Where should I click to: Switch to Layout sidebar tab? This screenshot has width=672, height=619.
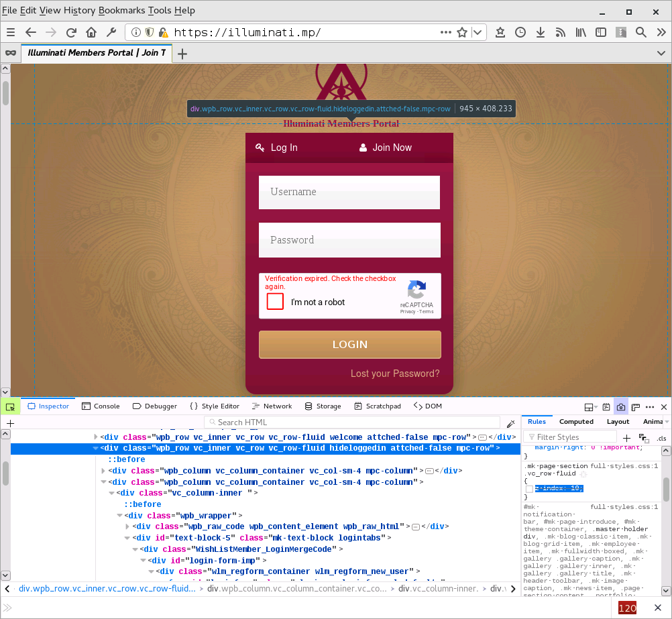click(x=618, y=422)
